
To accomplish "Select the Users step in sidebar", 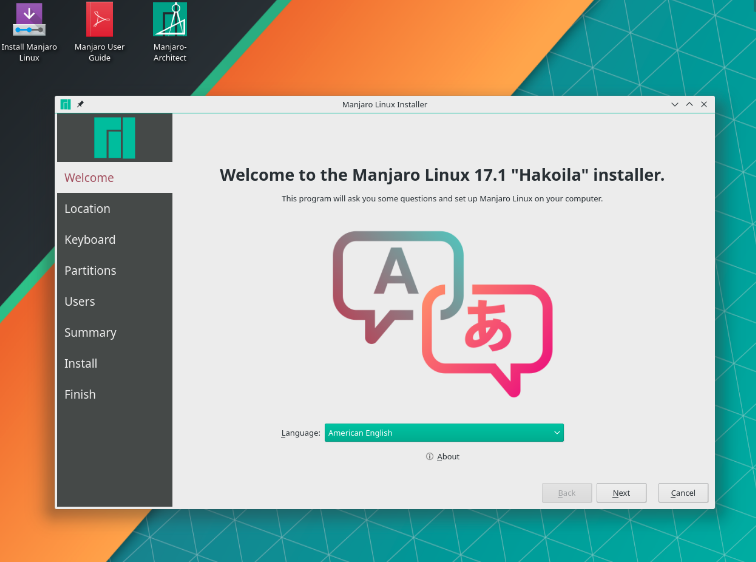I will click(115, 301).
